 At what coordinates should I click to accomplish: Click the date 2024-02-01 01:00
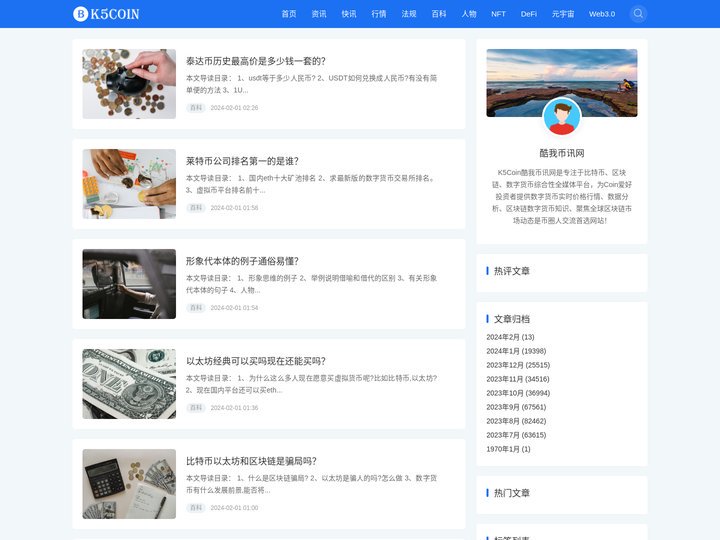point(234,508)
